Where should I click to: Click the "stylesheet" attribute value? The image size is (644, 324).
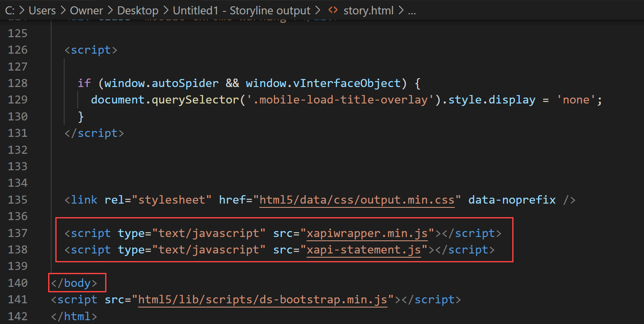click(172, 199)
